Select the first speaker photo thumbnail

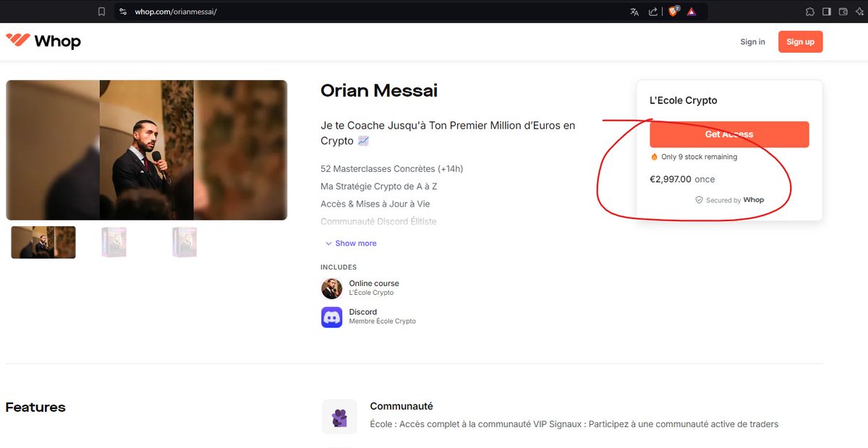(43, 242)
